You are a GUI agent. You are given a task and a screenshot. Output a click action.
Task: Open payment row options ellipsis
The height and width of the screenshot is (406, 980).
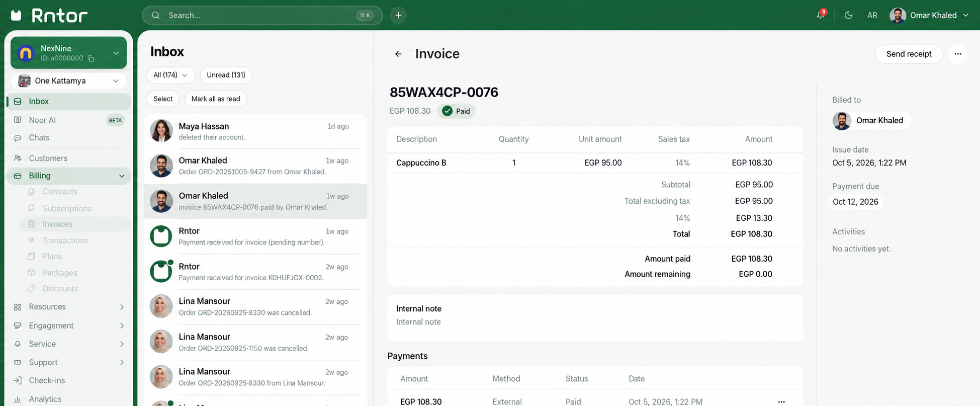[781, 401]
